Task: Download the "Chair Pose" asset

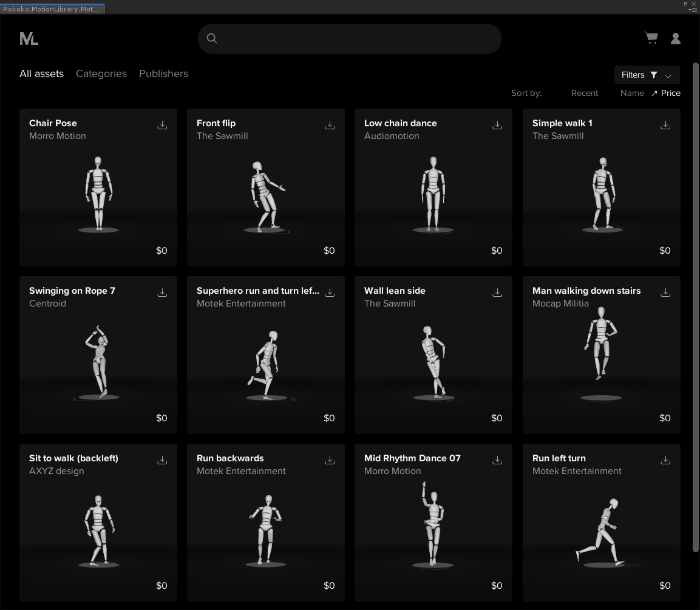Action: tap(162, 125)
